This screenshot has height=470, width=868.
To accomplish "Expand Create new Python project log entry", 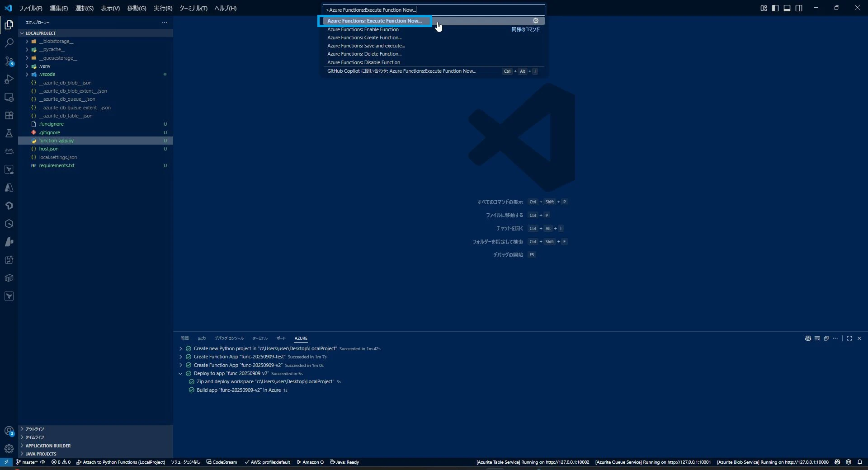I will tap(180, 349).
